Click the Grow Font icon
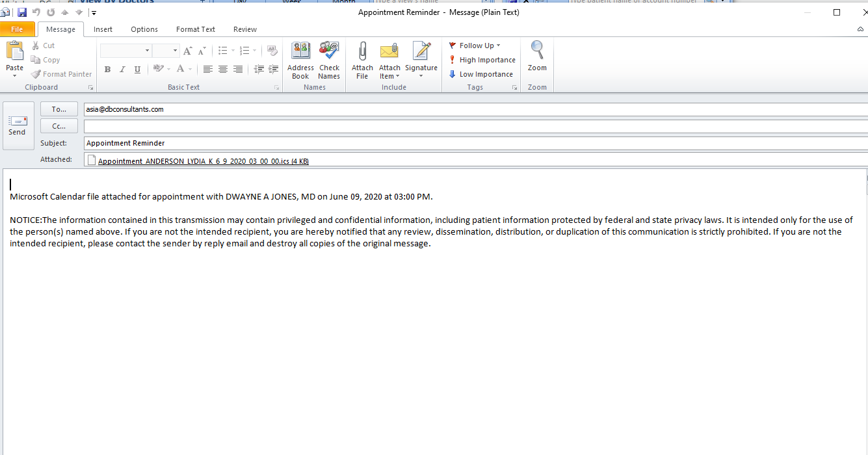Image resolution: width=868 pixels, height=455 pixels. pos(188,50)
